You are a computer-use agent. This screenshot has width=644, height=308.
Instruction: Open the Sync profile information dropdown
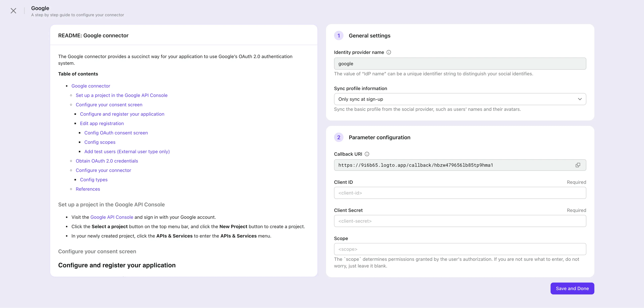[x=460, y=99]
